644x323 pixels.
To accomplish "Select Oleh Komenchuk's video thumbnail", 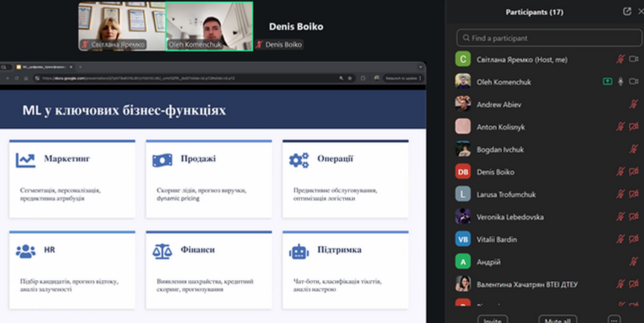I will coord(209,26).
